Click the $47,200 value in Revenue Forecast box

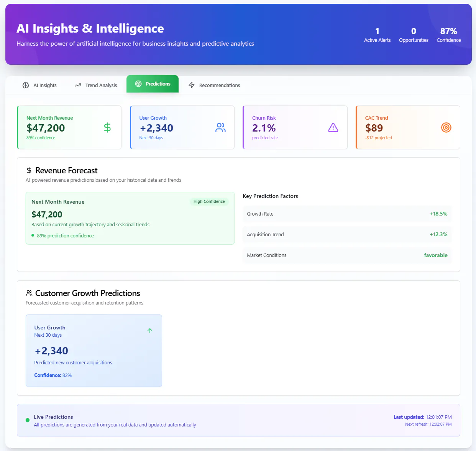(x=47, y=214)
